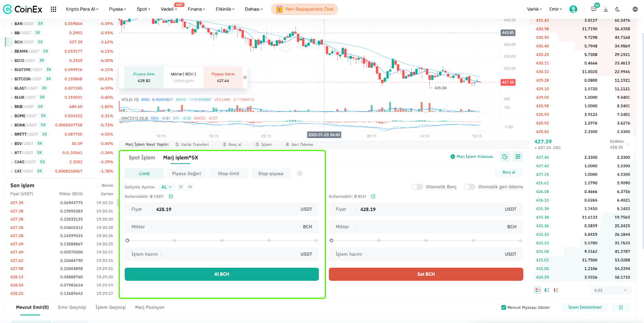Viewport: 644px width, 323px height.
Task: Check the Benim checkbox in Son işlem
Action: [98, 186]
